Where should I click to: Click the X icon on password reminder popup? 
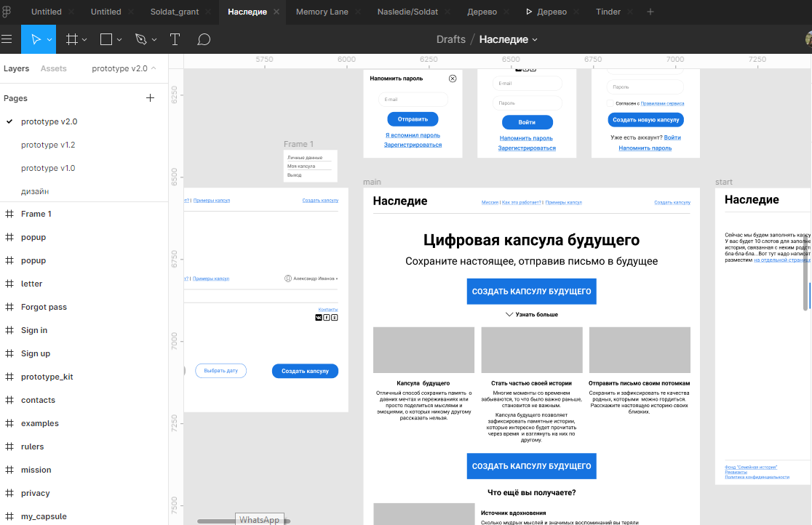pyautogui.click(x=453, y=79)
